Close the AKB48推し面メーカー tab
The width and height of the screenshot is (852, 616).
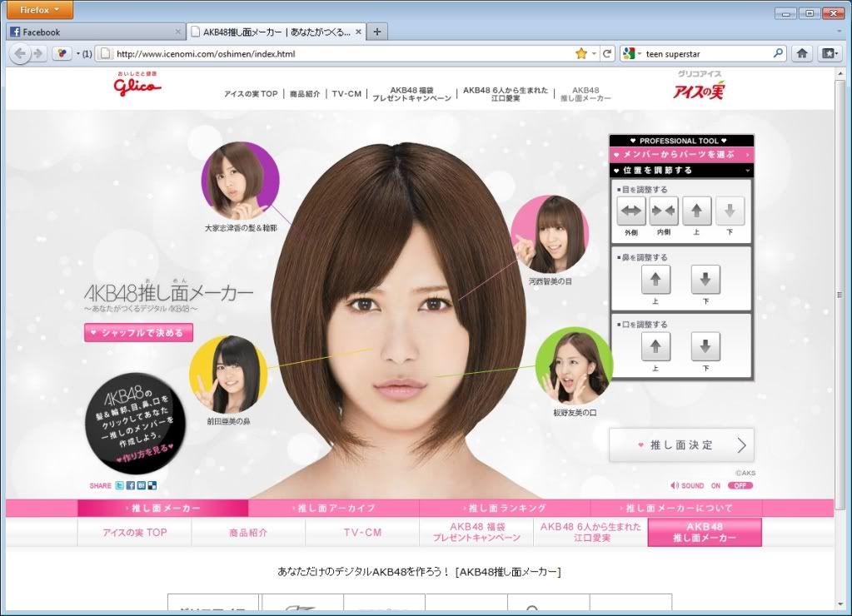coord(358,32)
